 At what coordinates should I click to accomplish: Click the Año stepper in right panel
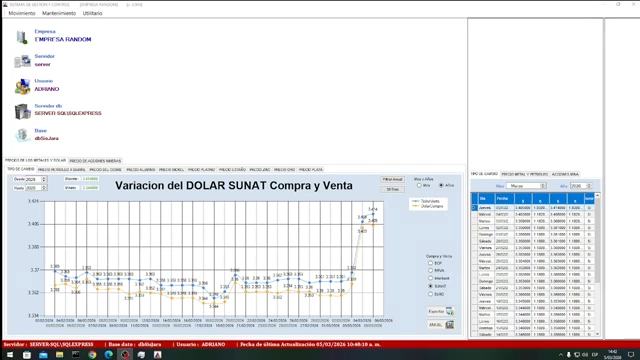pyautogui.click(x=589, y=186)
